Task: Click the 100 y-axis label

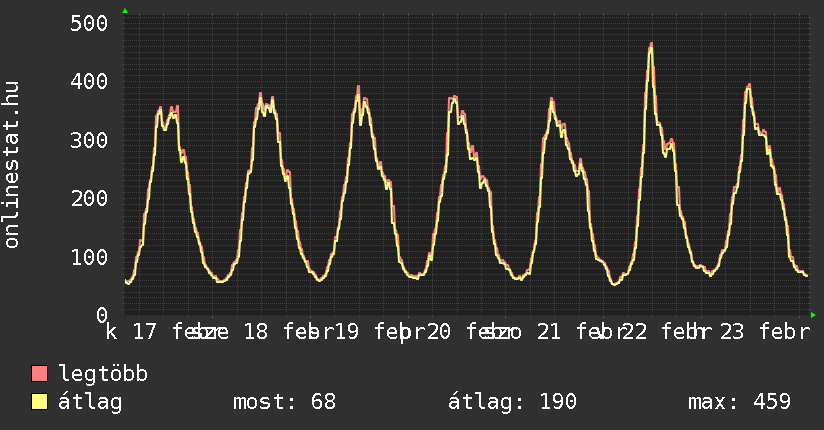Action: [x=87, y=257]
